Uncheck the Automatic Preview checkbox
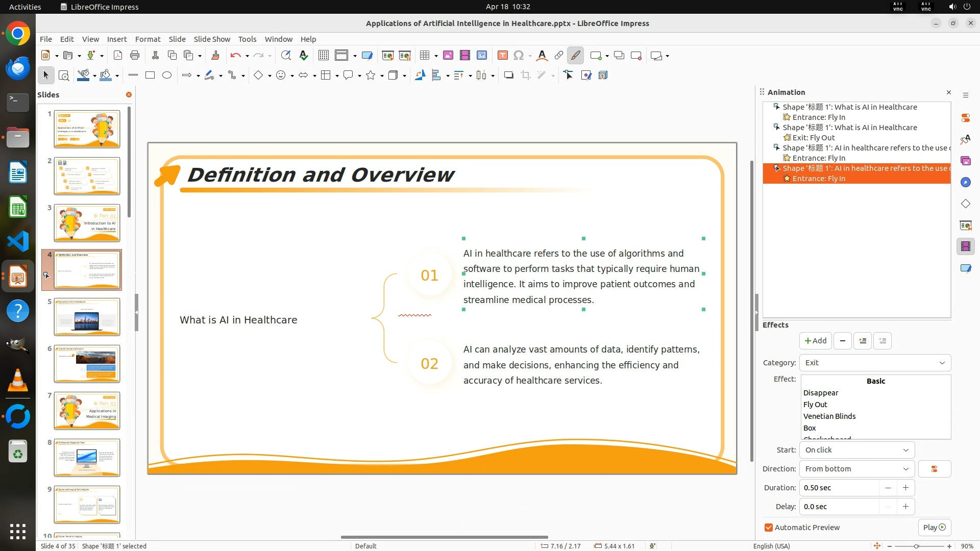 769,528
